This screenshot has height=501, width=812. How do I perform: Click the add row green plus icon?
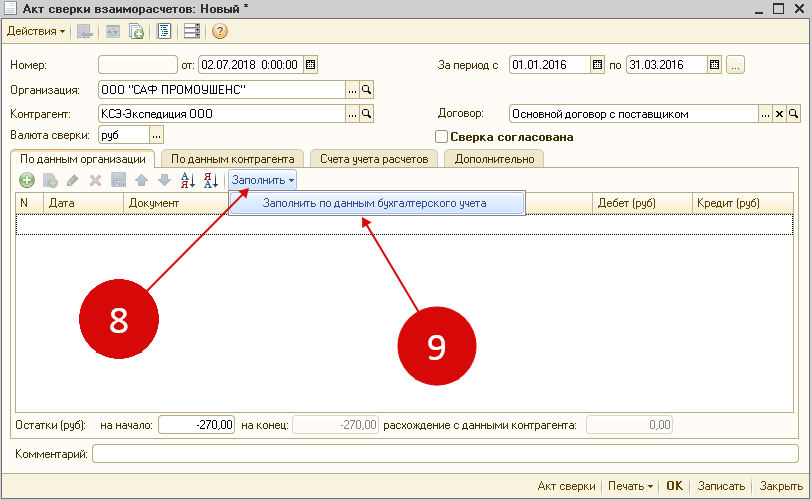[x=27, y=180]
